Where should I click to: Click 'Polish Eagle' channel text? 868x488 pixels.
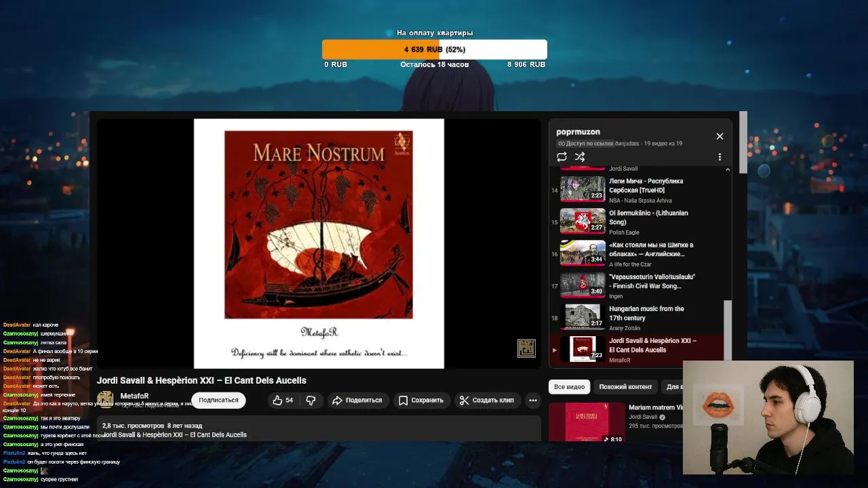[624, 232]
